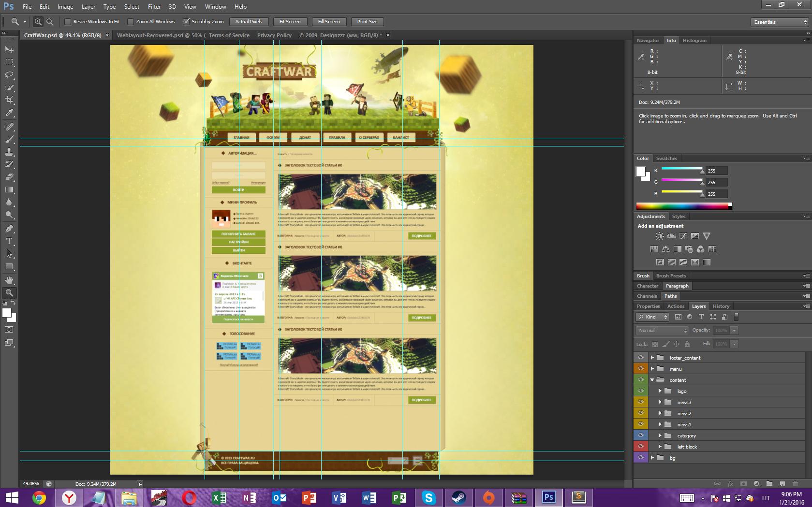Select the Clone Stamp tool
This screenshot has width=812, height=507.
click(x=9, y=152)
